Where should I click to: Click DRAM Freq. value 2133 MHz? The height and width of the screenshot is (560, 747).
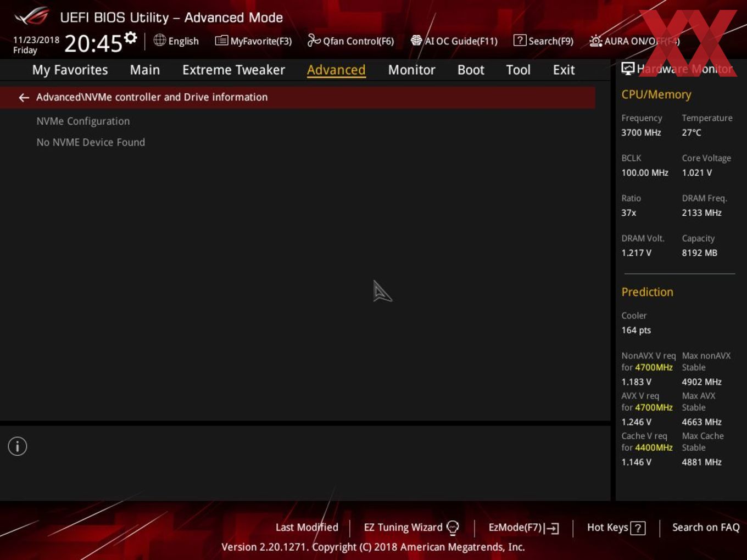[x=701, y=213]
